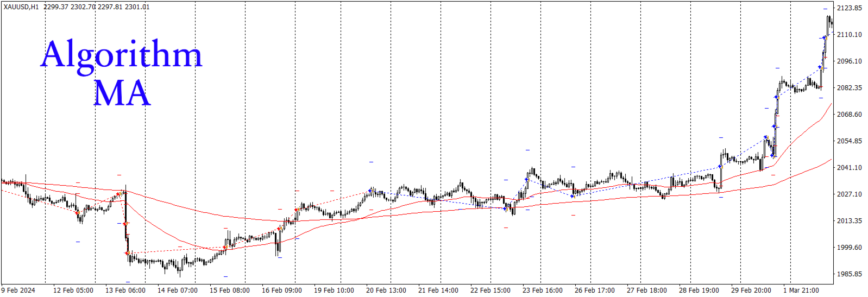
Task: Click the price label 2068.60
Action: (850, 115)
